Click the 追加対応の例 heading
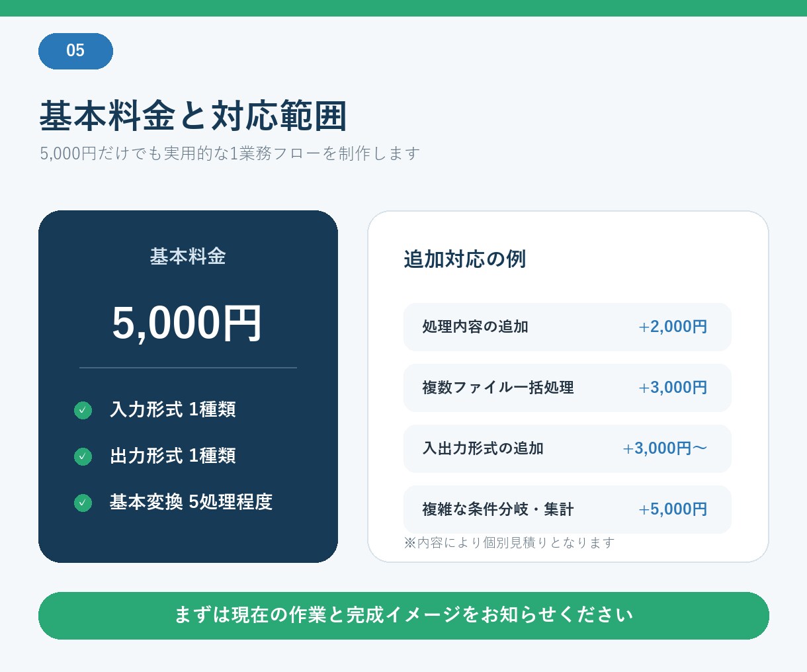 coord(465,259)
